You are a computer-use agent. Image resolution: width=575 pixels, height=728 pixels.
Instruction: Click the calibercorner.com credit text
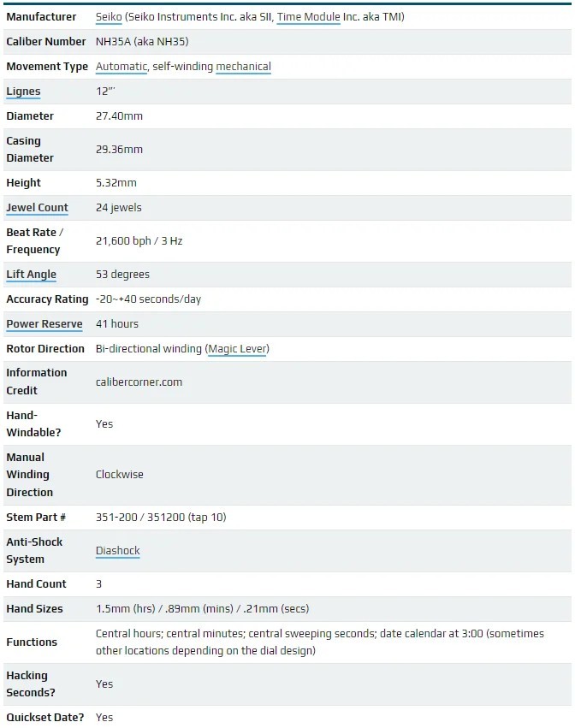[139, 382]
